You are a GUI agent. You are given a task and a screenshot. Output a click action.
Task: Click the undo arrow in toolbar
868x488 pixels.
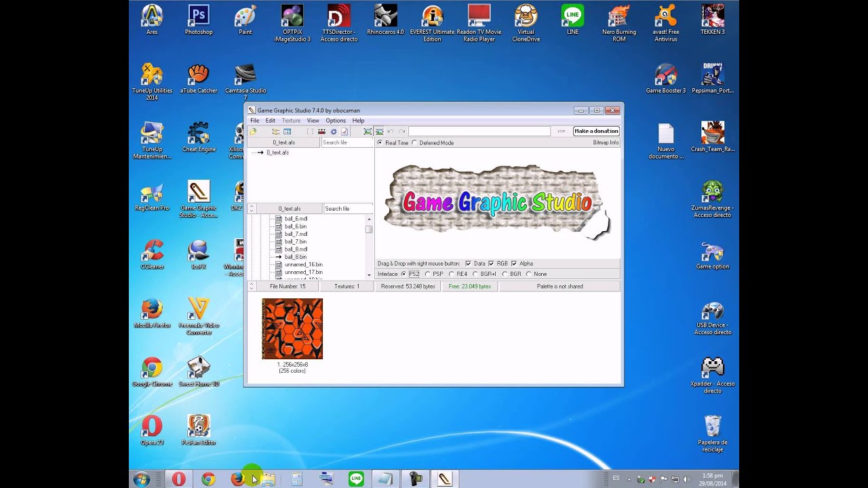391,131
